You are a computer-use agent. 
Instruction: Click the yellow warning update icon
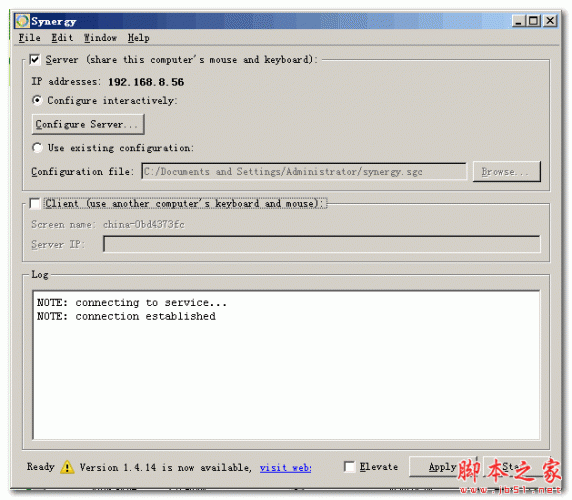pos(67,467)
